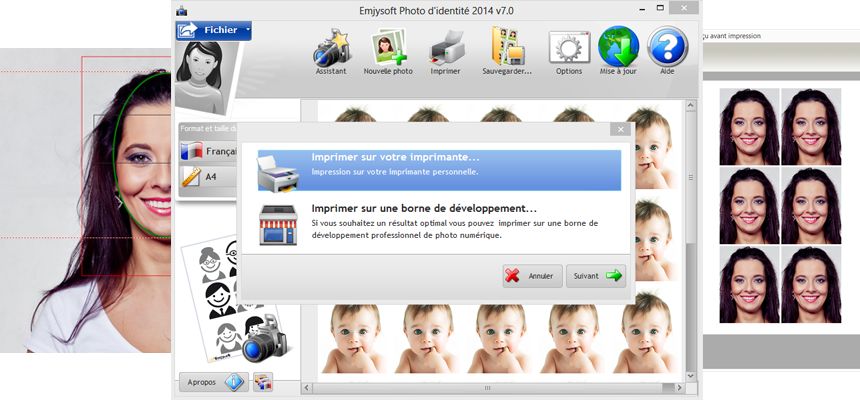Image resolution: width=860 pixels, height=400 pixels.
Task: Click the Annuler button
Action: [x=532, y=276]
